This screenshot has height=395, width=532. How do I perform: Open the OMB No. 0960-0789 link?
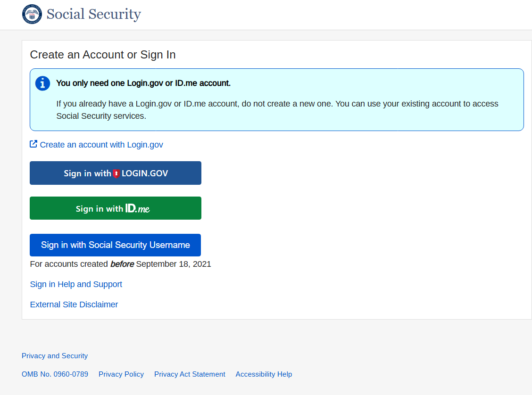click(x=55, y=374)
